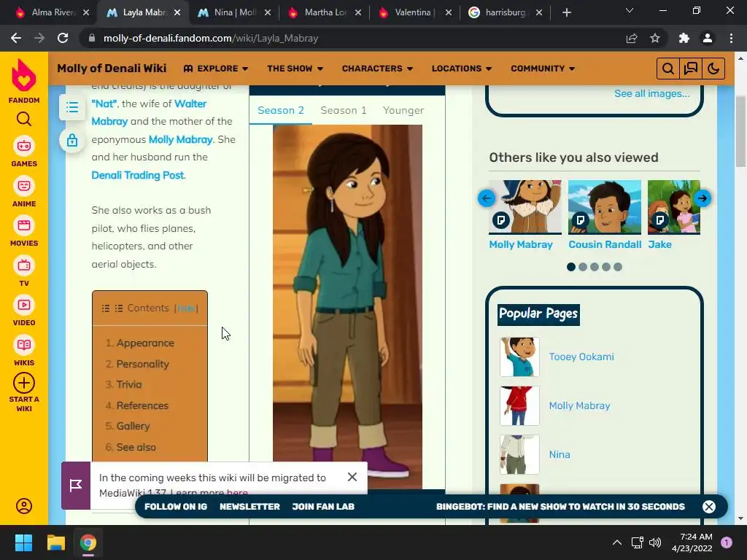Click Follow on IG in bottom bar
Image resolution: width=747 pixels, height=560 pixels.
[x=176, y=507]
